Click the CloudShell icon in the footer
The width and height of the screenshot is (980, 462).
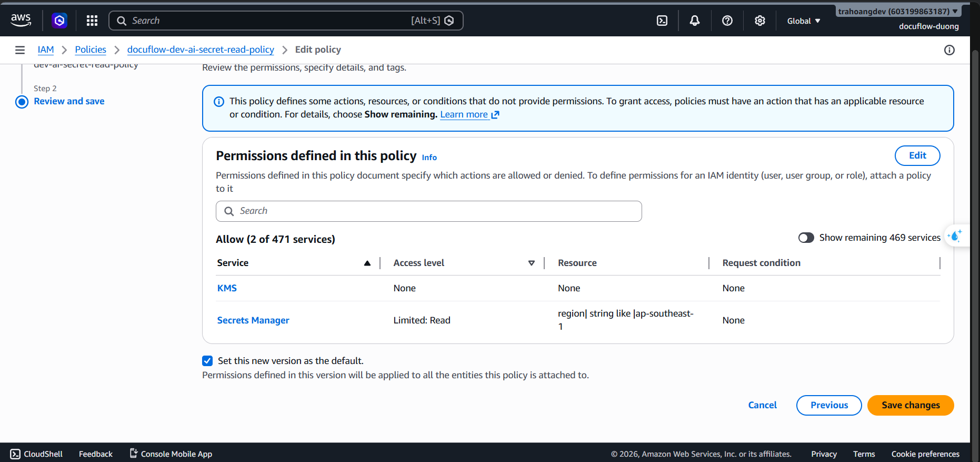point(15,454)
